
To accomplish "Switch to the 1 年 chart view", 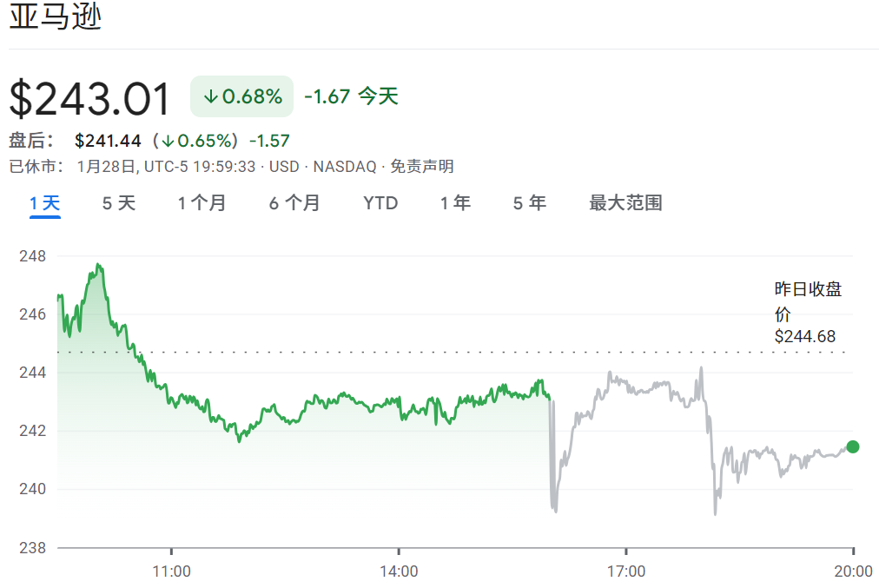I will pyautogui.click(x=453, y=202).
